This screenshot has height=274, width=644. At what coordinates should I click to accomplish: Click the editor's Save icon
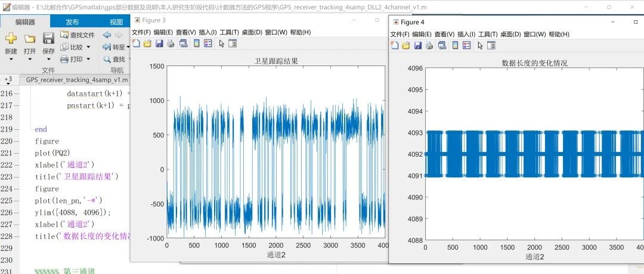coord(48,39)
